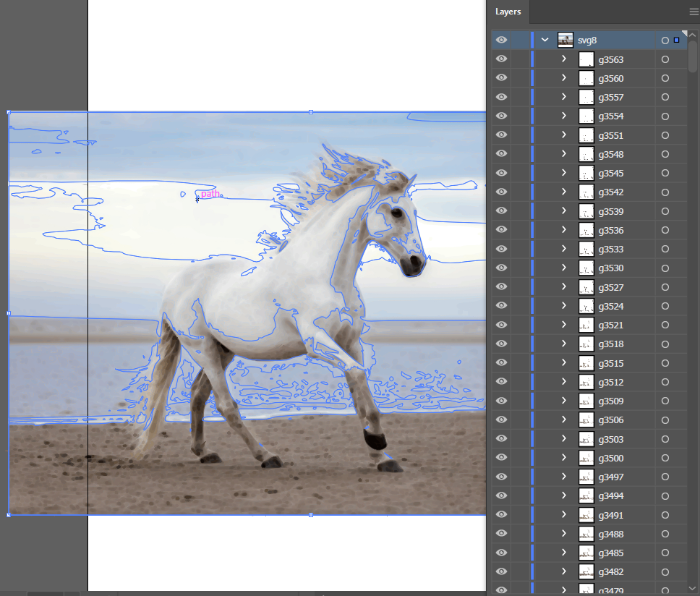This screenshot has width=700, height=596.
Task: Select the g3524 layer name
Action: pyautogui.click(x=611, y=307)
